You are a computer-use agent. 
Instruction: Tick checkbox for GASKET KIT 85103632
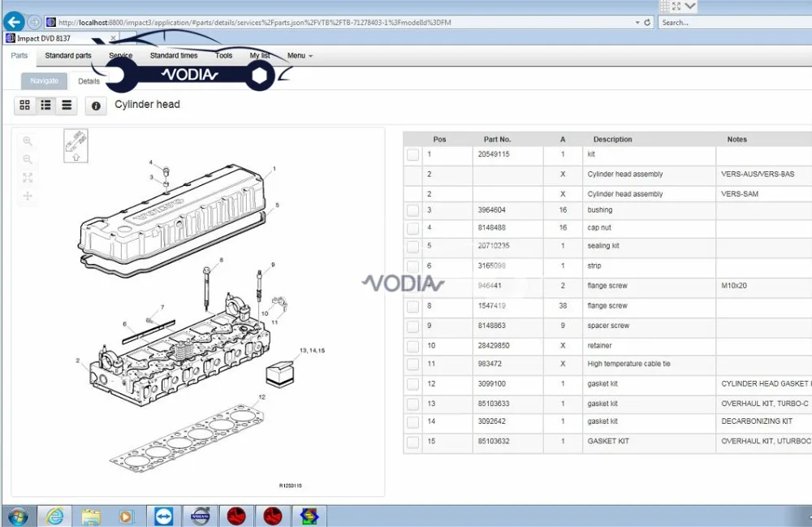tap(412, 442)
